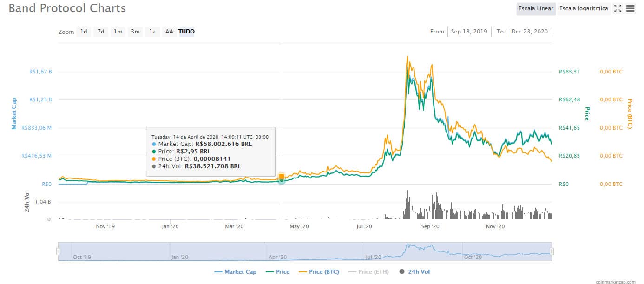This screenshot has height=284, width=644.
Task: Click the Band Protocol Charts title
Action: 67,8
